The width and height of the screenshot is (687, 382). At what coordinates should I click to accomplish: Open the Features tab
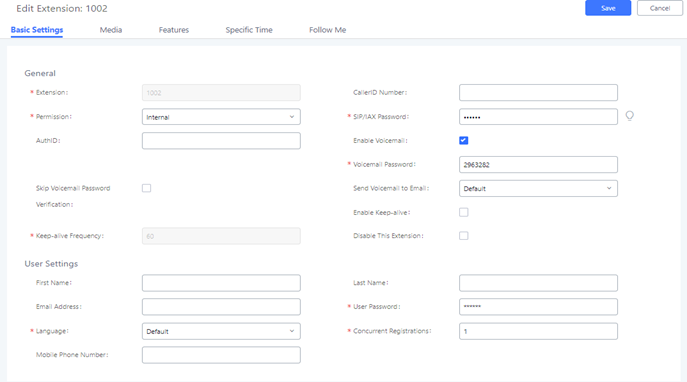[174, 30]
